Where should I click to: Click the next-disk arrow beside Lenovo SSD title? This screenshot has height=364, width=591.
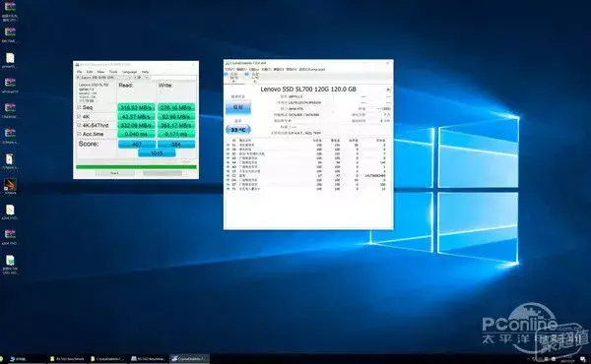pos(388,90)
